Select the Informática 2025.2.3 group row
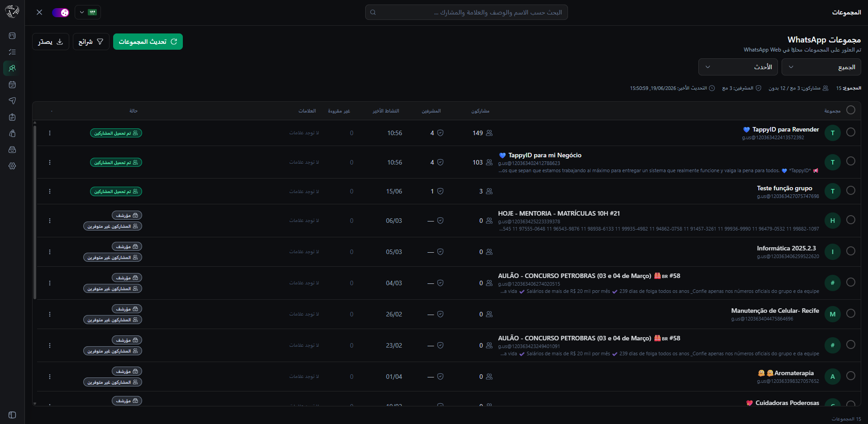This screenshot has width=868, height=424. pos(851,251)
